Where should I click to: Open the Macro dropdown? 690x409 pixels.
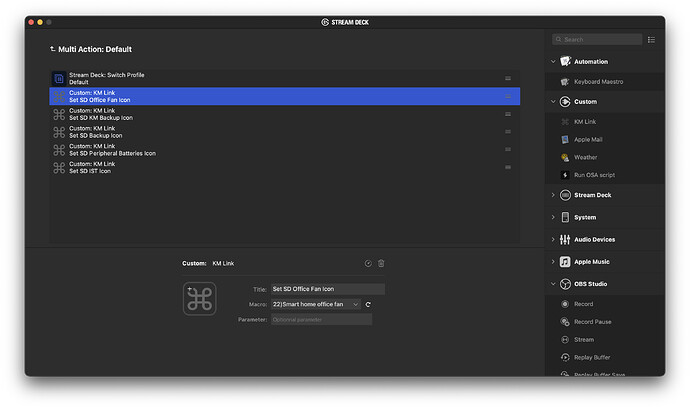[x=316, y=304]
